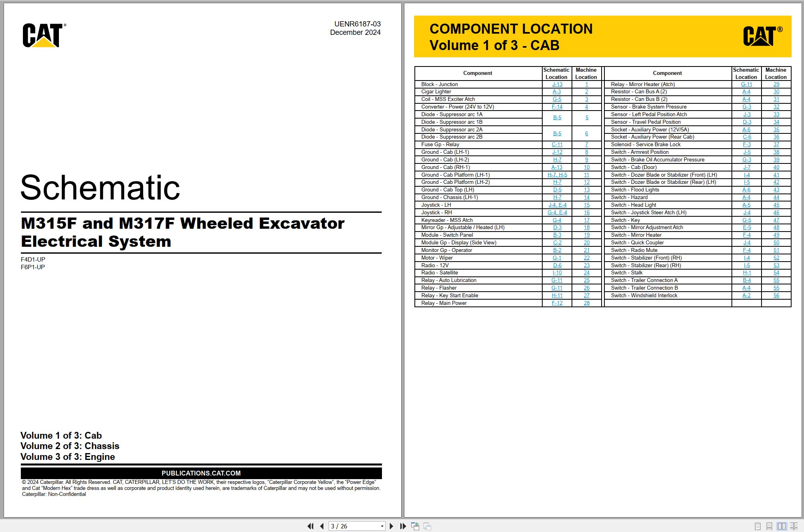804x532 pixels.
Task: Click machine location 17 for Keyreader - MSS Atch
Action: point(587,220)
